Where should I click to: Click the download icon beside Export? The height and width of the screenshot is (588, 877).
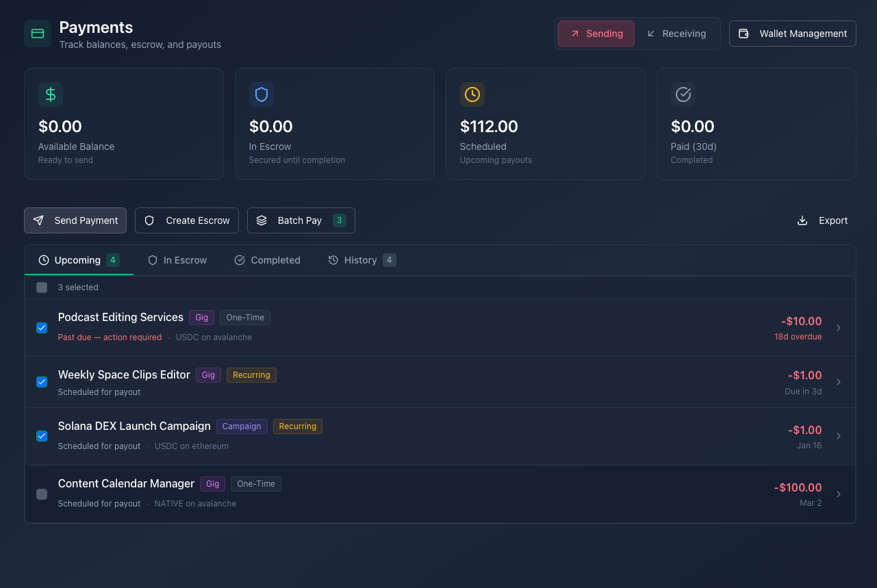pos(802,220)
